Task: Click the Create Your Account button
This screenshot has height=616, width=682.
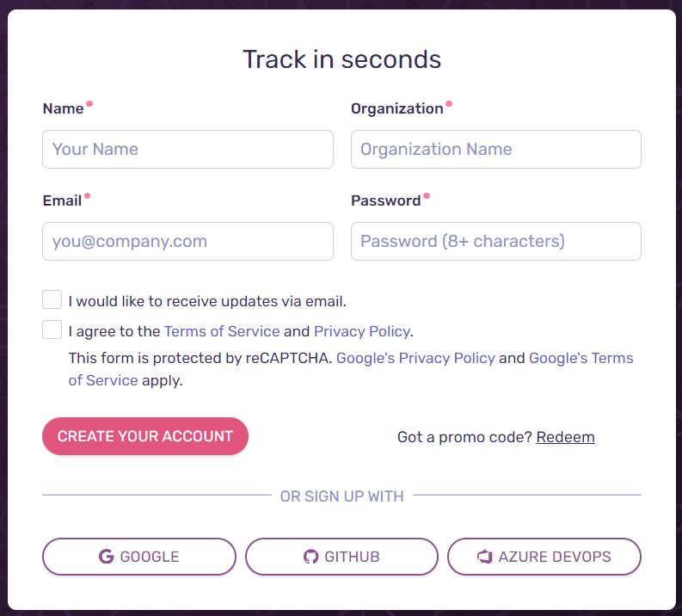Action: (x=145, y=436)
